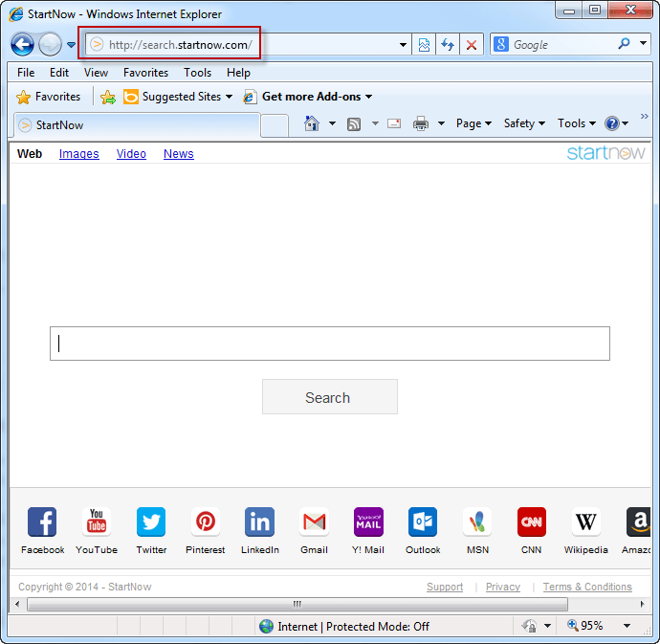The width and height of the screenshot is (660, 644).
Task: Open Get more Add-ons dropdown
Action: tap(308, 97)
